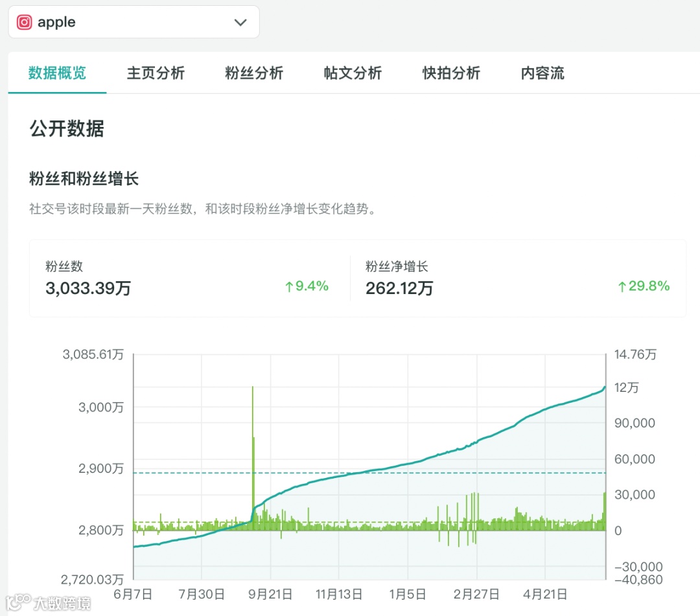
Task: Click the 粉丝和粉丝增长 subheading
Action: click(84, 178)
